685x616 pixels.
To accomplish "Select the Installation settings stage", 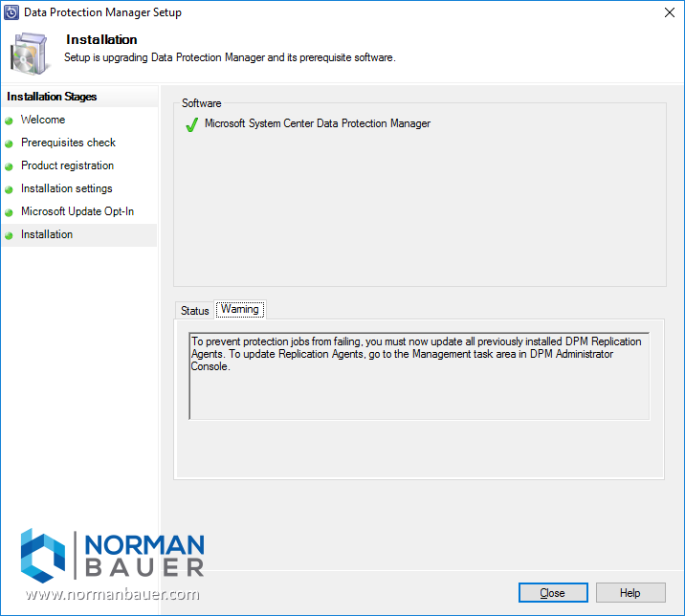I will pyautogui.click(x=66, y=188).
